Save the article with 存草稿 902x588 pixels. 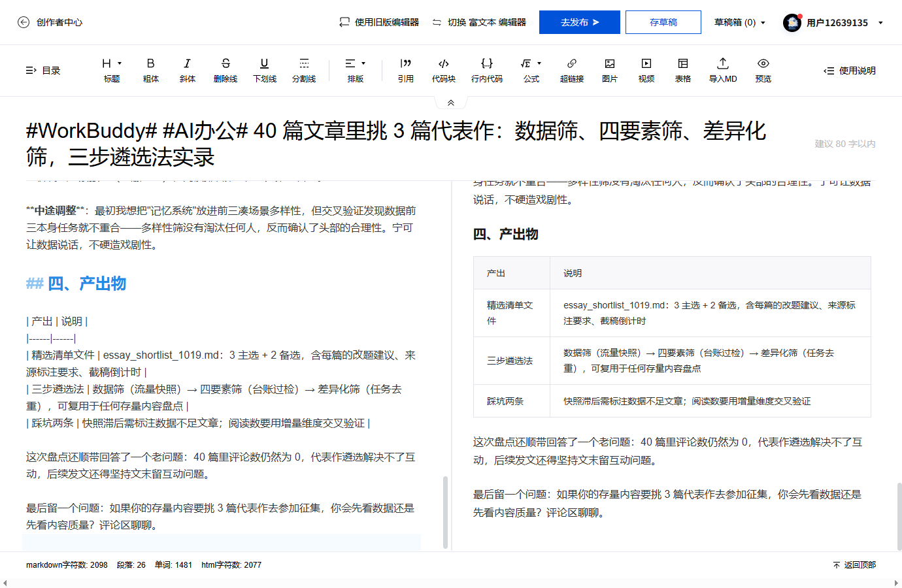pos(663,22)
